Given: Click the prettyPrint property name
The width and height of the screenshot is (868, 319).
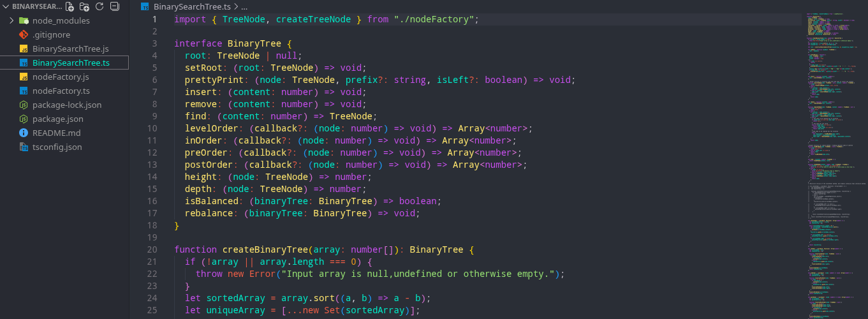Looking at the screenshot, I should [214, 80].
